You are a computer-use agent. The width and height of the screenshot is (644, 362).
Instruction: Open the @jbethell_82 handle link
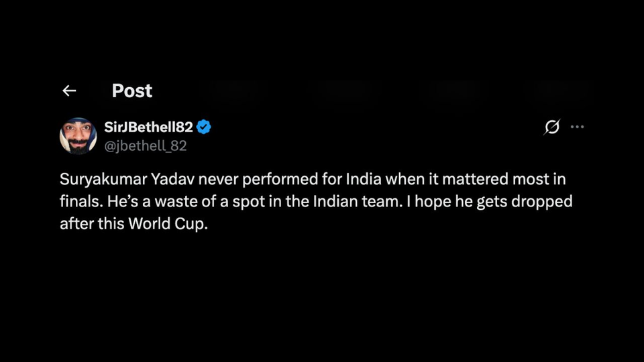145,145
